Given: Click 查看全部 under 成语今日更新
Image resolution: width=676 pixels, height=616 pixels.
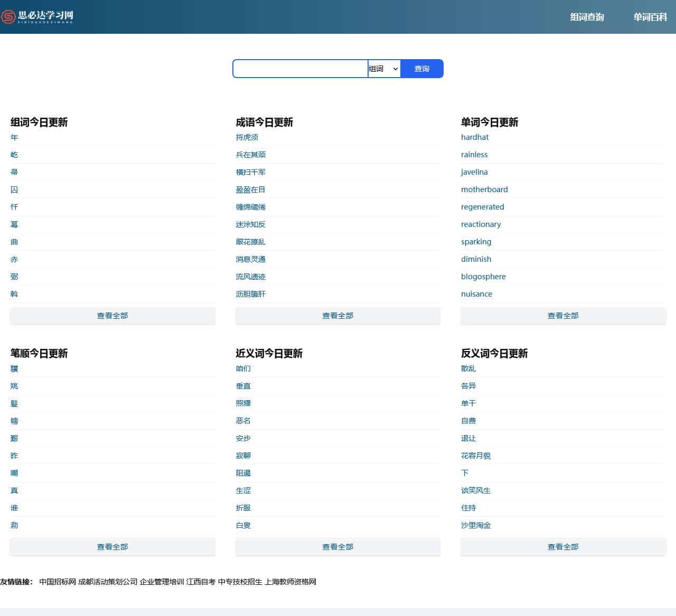Looking at the screenshot, I should [337, 315].
